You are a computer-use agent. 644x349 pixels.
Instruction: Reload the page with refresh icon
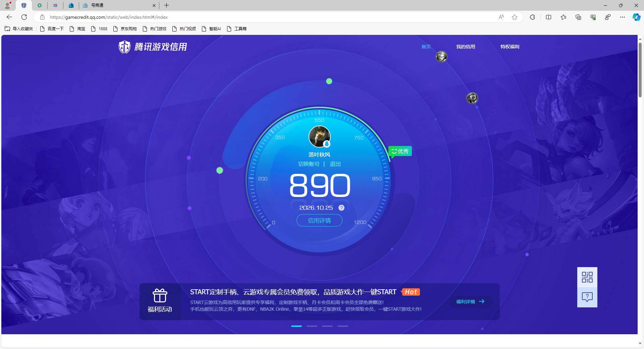click(x=24, y=17)
